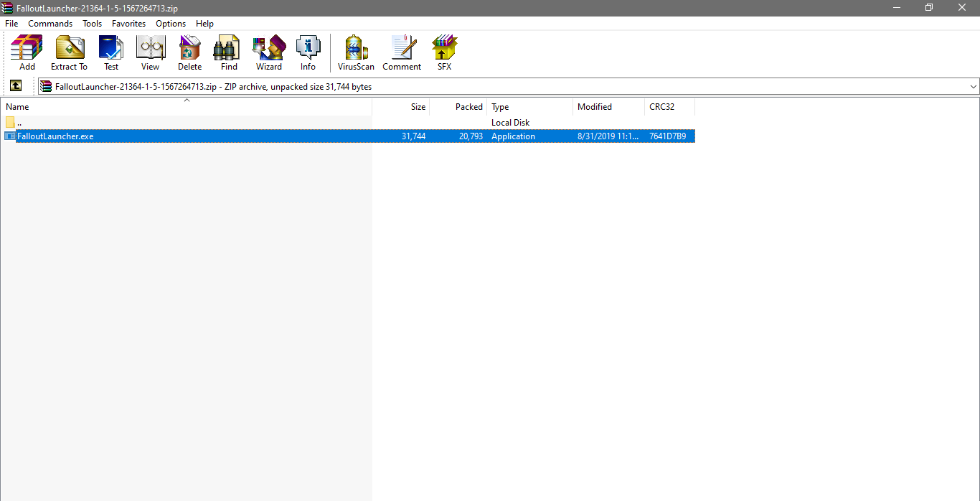Click the modified date 8/31/2019 cell
Screen dimensions: 980x501
608,136
